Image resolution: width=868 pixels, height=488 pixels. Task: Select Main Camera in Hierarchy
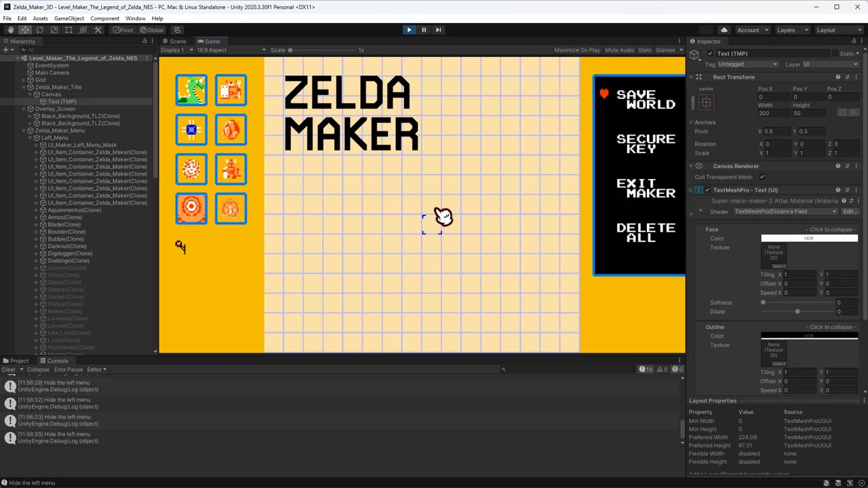tap(52, 73)
